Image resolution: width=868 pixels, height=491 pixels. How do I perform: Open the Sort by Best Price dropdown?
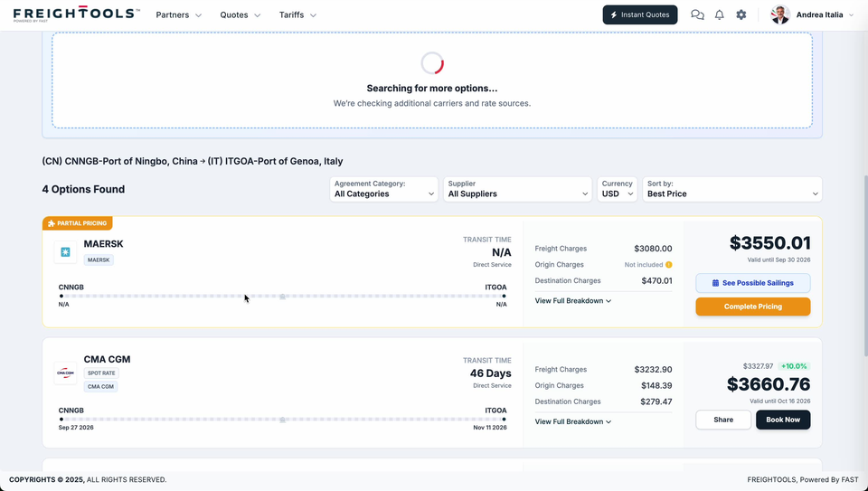(731, 189)
